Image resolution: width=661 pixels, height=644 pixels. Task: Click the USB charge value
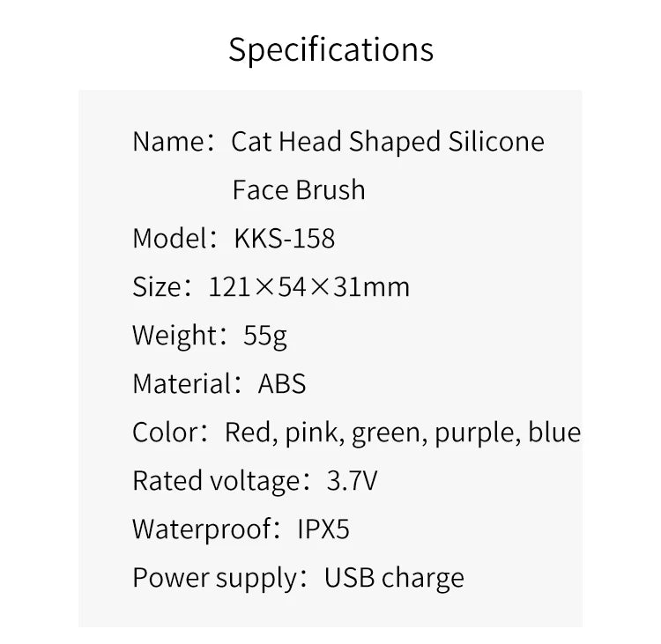[x=394, y=579]
